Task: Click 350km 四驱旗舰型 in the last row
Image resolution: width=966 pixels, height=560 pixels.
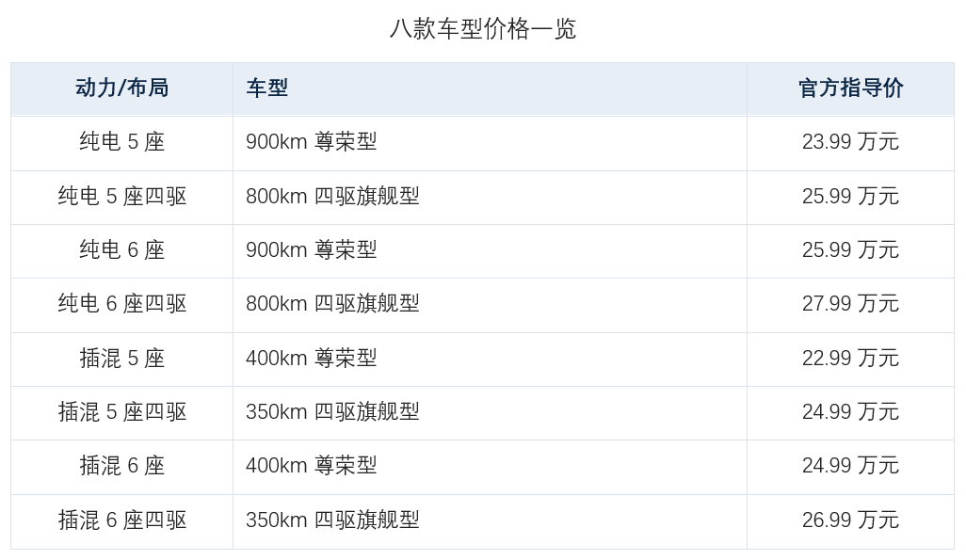Action: tap(332, 520)
